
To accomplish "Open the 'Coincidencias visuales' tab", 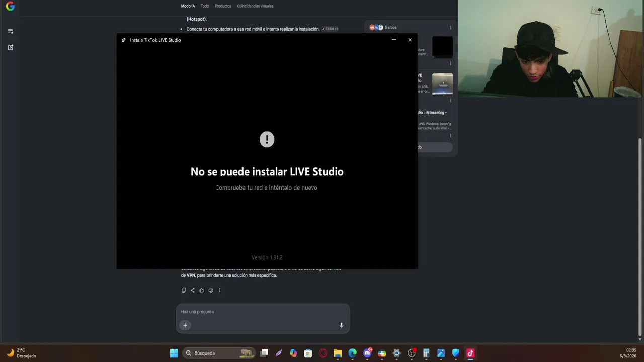I will coord(255,6).
